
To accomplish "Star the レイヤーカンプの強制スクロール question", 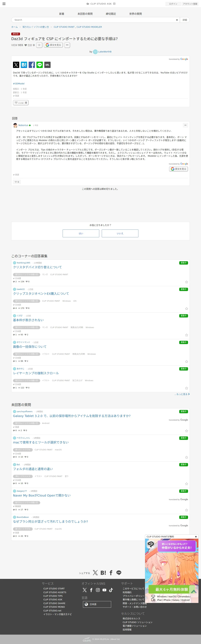I will pyautogui.click(x=186, y=388).
